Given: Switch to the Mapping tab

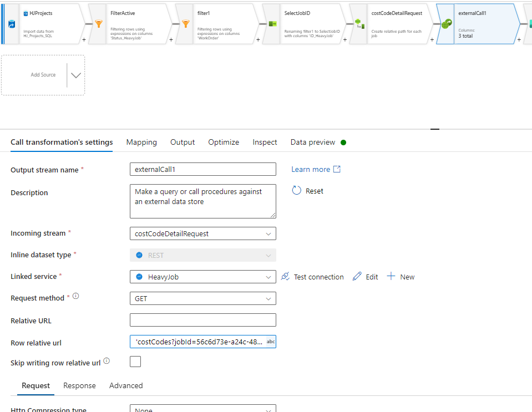Looking at the screenshot, I should click(141, 142).
